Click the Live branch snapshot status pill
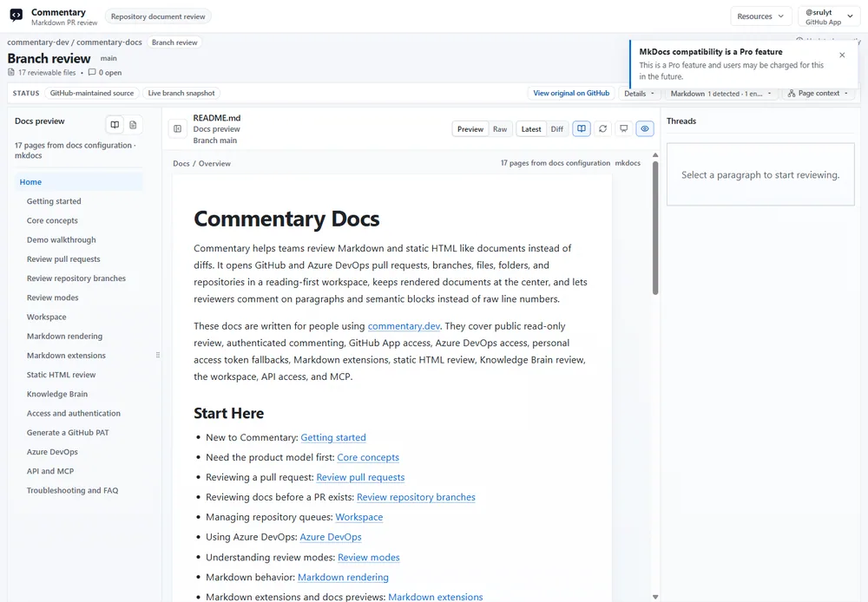 (x=181, y=94)
